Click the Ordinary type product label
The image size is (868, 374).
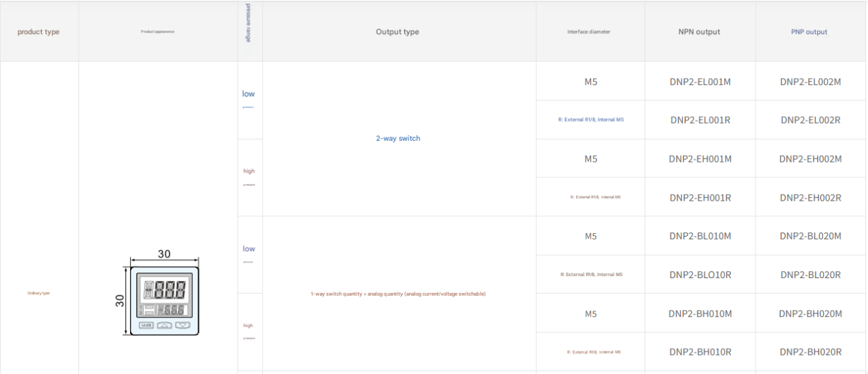click(39, 293)
